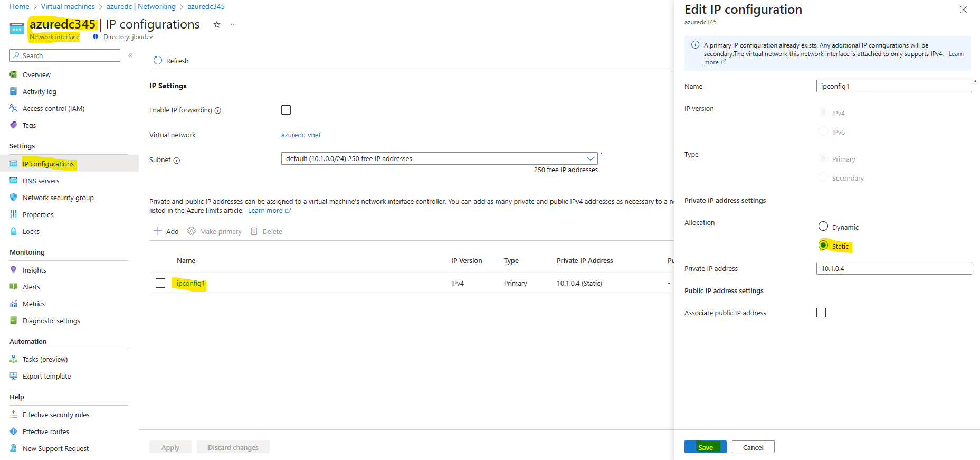The height and width of the screenshot is (460, 980).
Task: Click the Properties bars icon
Action: coord(14,214)
